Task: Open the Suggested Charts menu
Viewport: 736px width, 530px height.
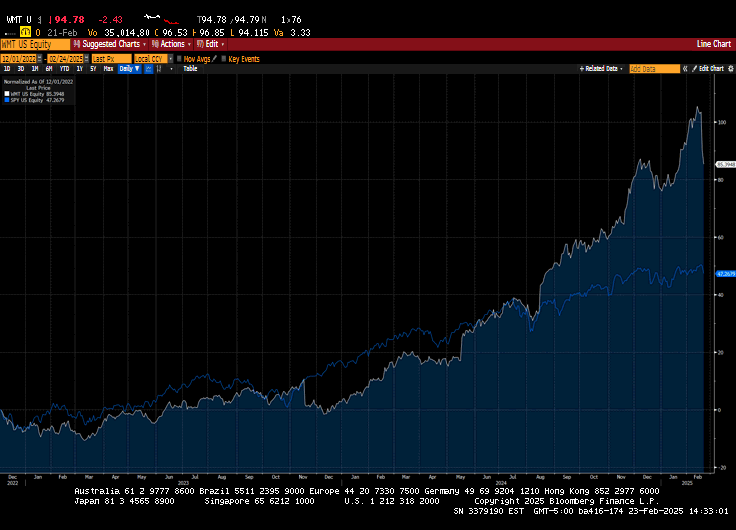Action: click(113, 44)
